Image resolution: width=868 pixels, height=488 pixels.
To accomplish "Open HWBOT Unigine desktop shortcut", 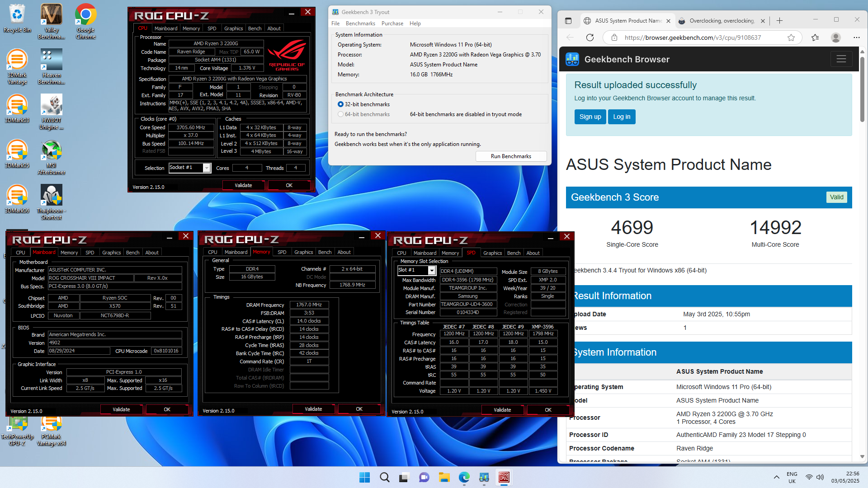I will click(x=51, y=112).
